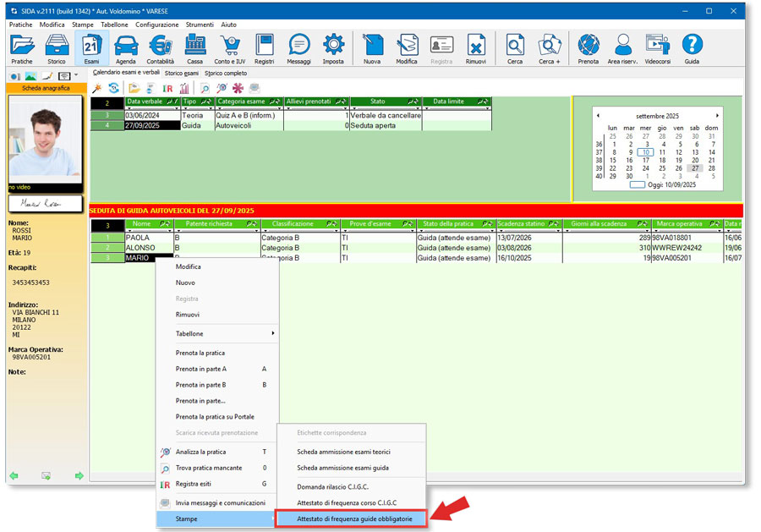Switch to Storico completo tab
761x532 pixels.
pos(226,74)
